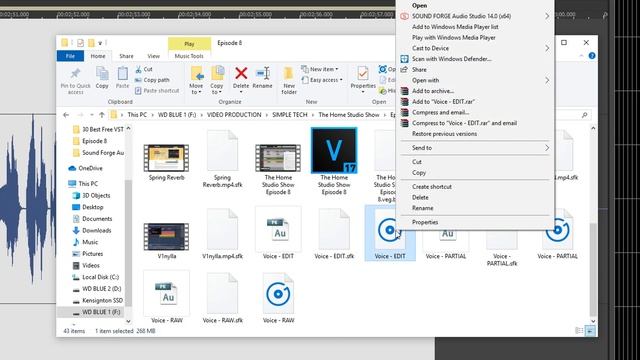
Task: Choose Rename in the context menu
Action: pos(422,208)
